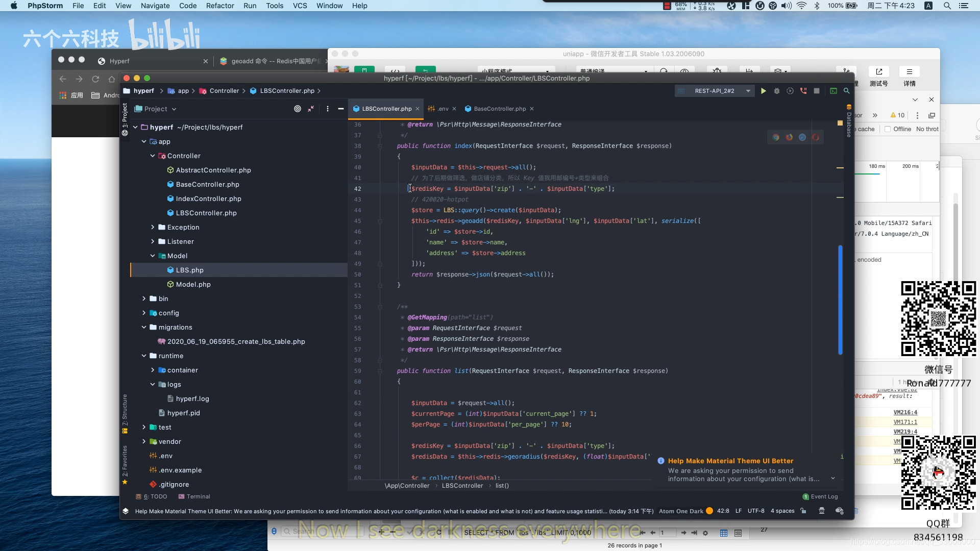Image resolution: width=980 pixels, height=551 pixels.
Task: Open file in Chrome browser icon
Action: click(776, 137)
